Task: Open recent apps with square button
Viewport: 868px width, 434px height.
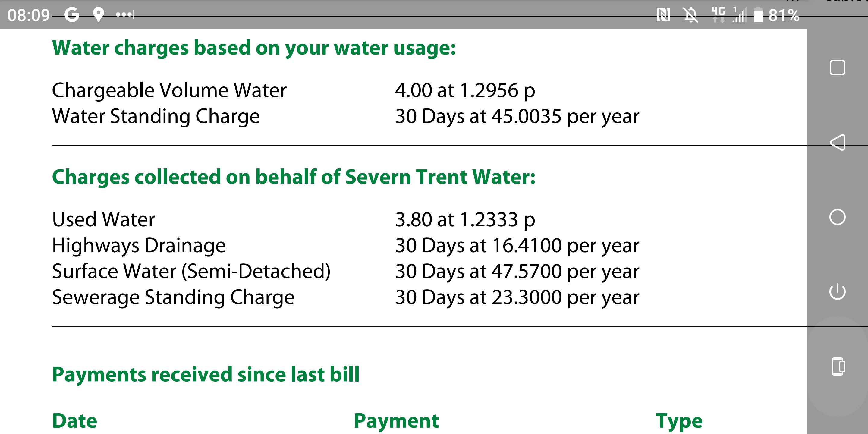Action: 837,68
